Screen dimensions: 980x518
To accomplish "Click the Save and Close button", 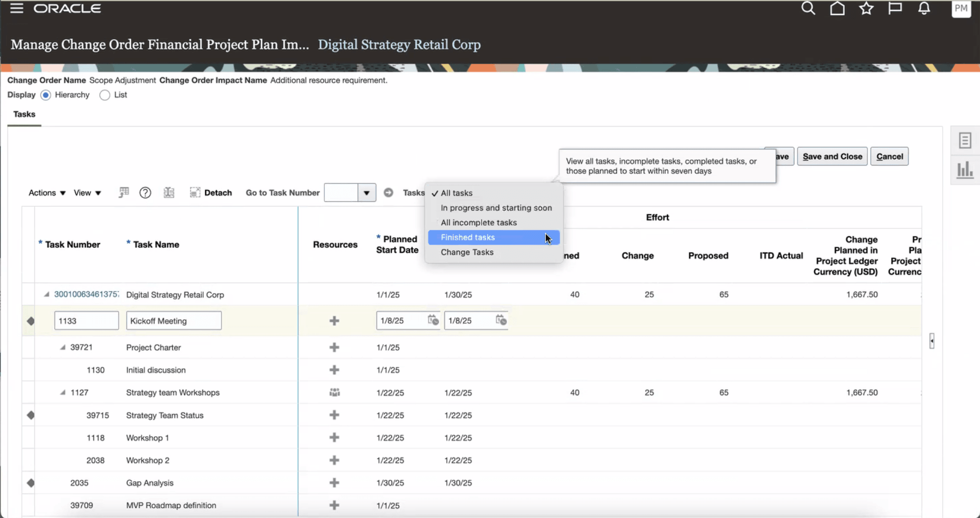I will coord(832,156).
